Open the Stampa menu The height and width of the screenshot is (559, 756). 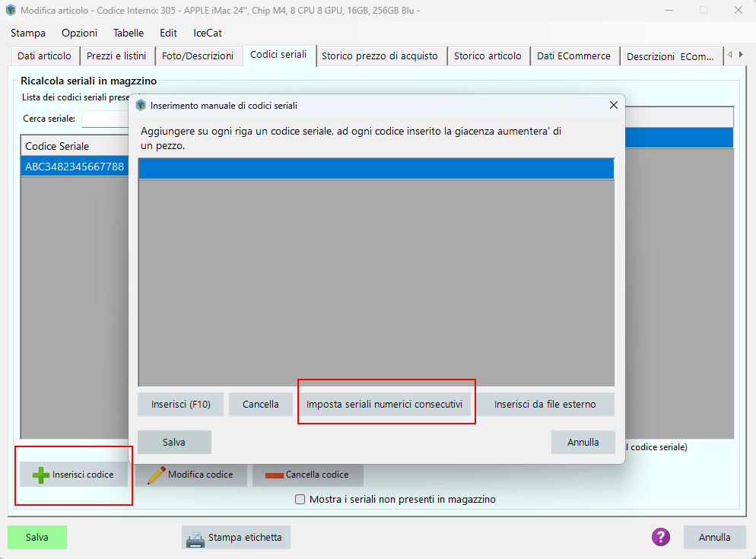(x=28, y=33)
